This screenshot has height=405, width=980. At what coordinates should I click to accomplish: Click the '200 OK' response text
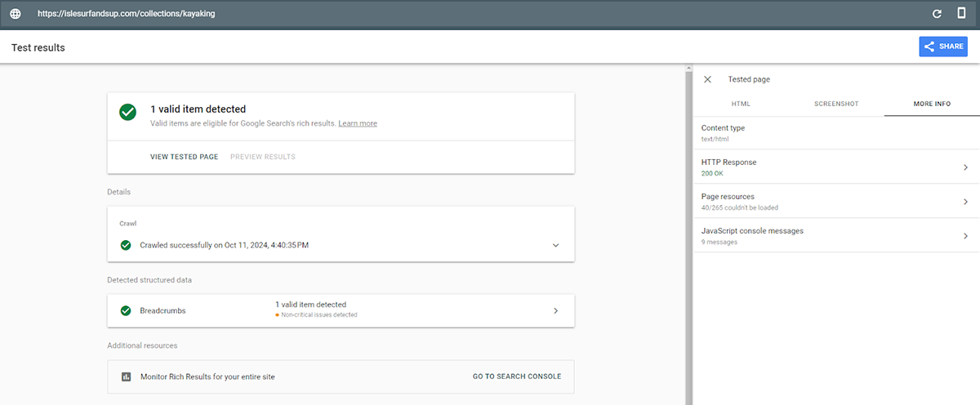coord(712,173)
